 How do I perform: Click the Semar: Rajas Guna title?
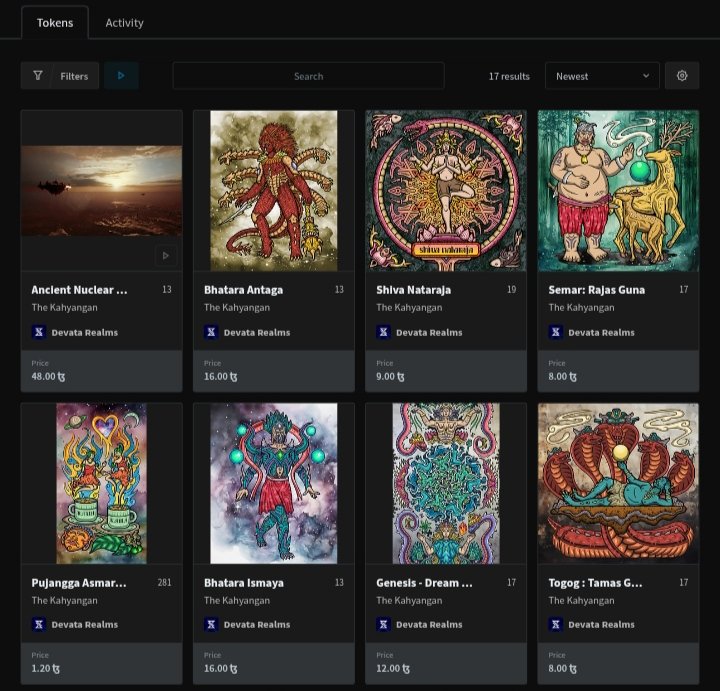(x=596, y=290)
